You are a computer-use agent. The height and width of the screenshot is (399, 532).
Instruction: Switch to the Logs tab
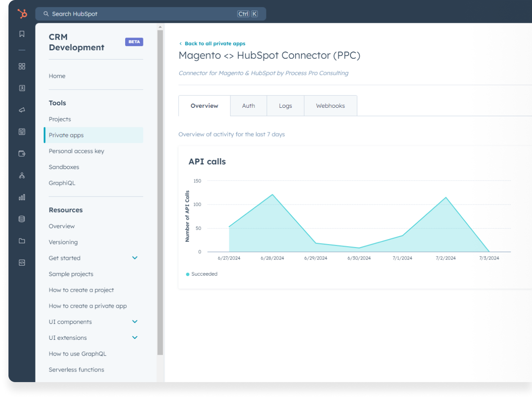pyautogui.click(x=285, y=106)
